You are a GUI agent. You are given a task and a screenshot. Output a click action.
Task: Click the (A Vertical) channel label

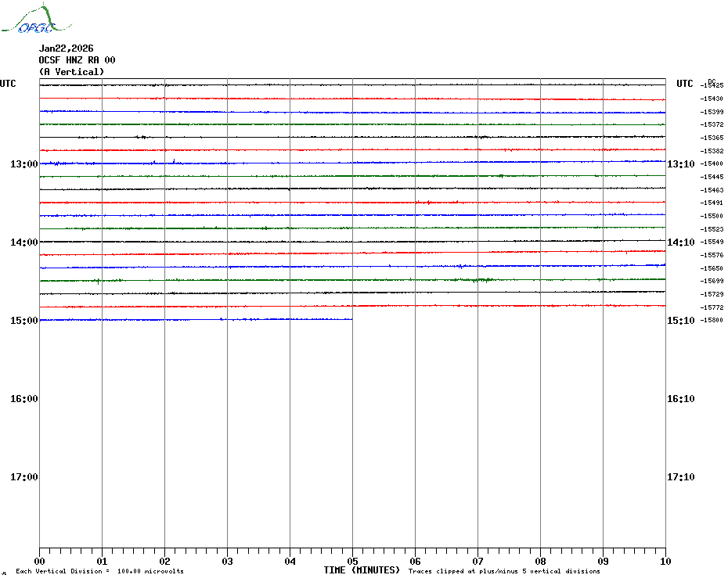coord(71,72)
